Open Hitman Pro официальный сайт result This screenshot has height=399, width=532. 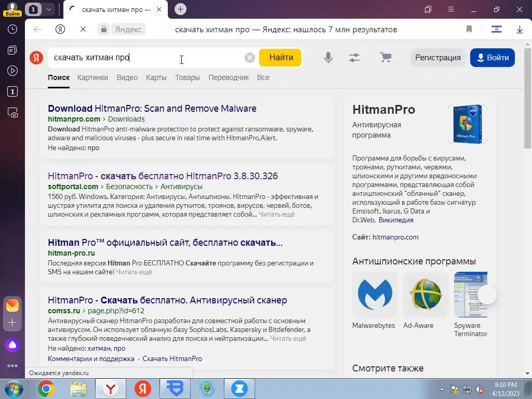point(165,243)
